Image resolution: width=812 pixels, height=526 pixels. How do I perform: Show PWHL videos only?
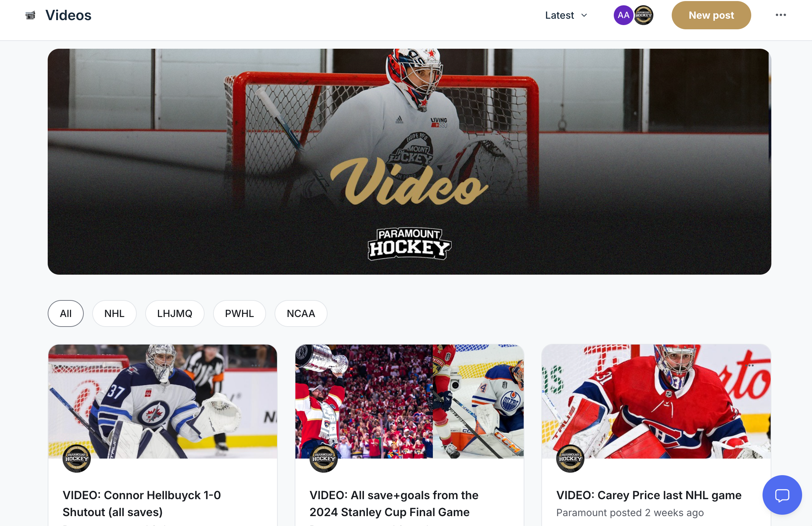(x=239, y=313)
